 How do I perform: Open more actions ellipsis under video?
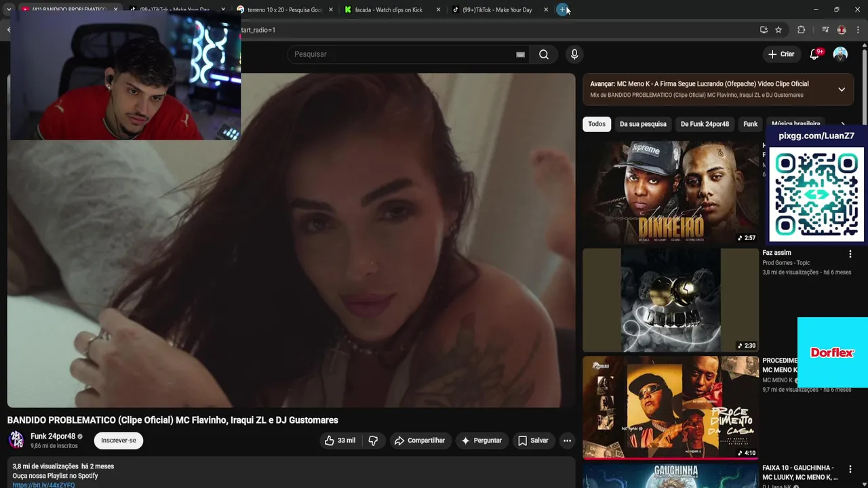pyautogui.click(x=567, y=441)
